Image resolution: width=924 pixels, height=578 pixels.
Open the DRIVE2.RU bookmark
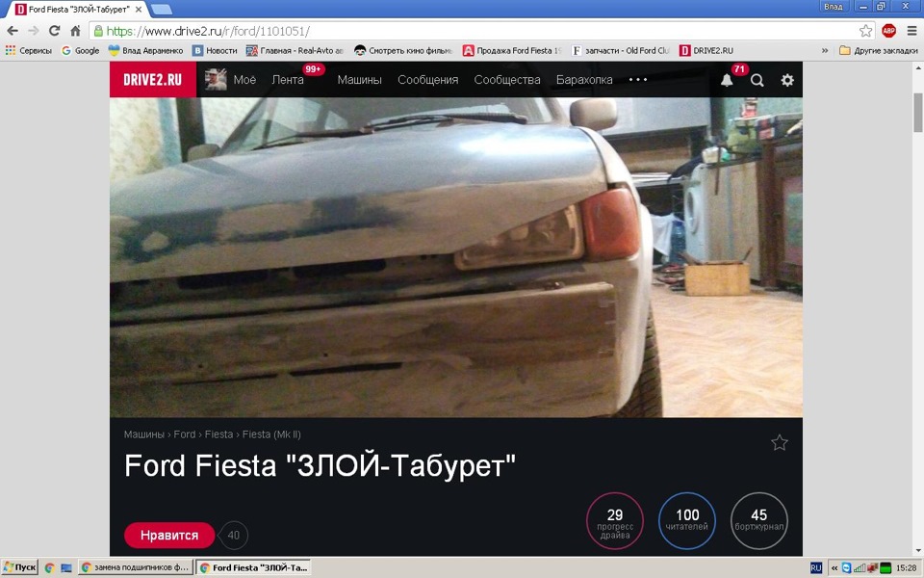(x=706, y=51)
